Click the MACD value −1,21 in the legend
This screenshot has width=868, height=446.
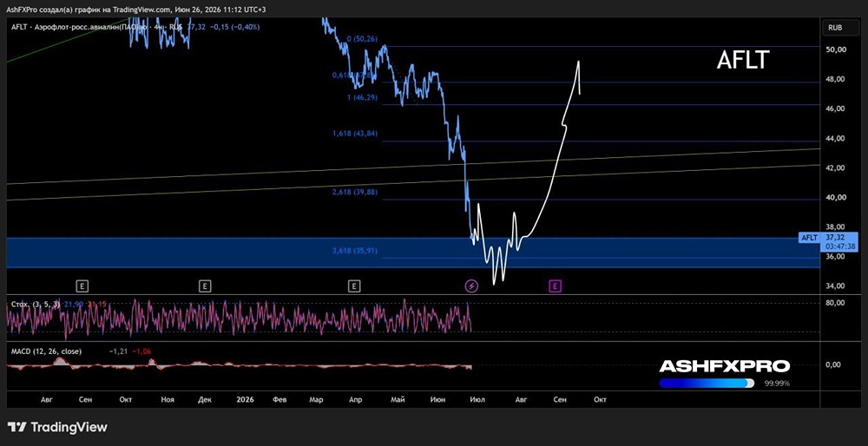117,351
